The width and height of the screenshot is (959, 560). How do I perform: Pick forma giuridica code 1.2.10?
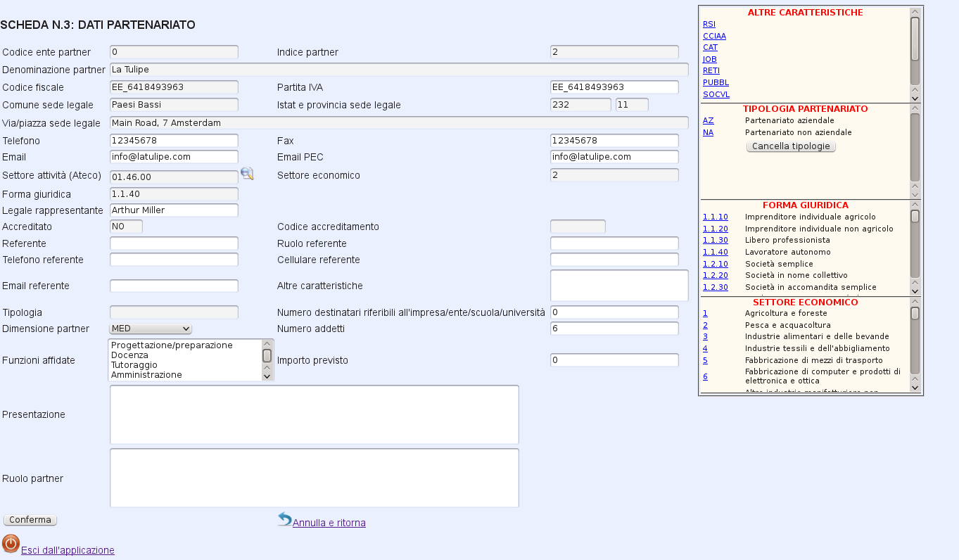pyautogui.click(x=715, y=264)
